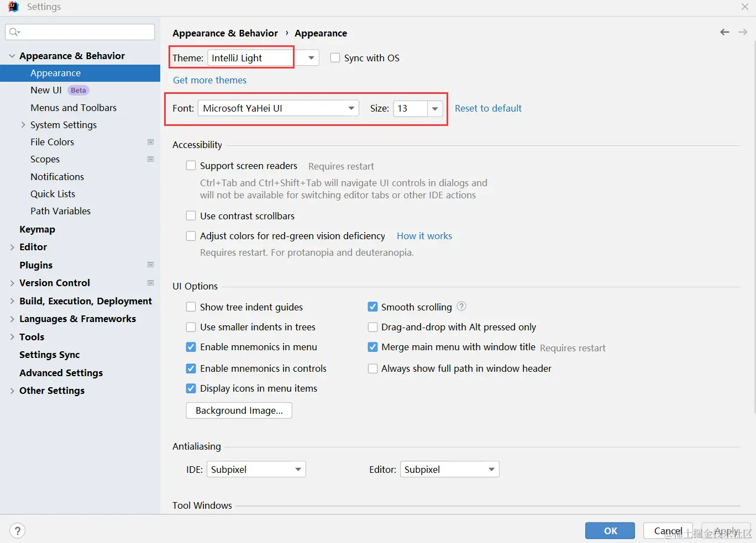The height and width of the screenshot is (543, 756).
Task: Uncheck Enable mnemonics in controls
Action: pos(191,368)
